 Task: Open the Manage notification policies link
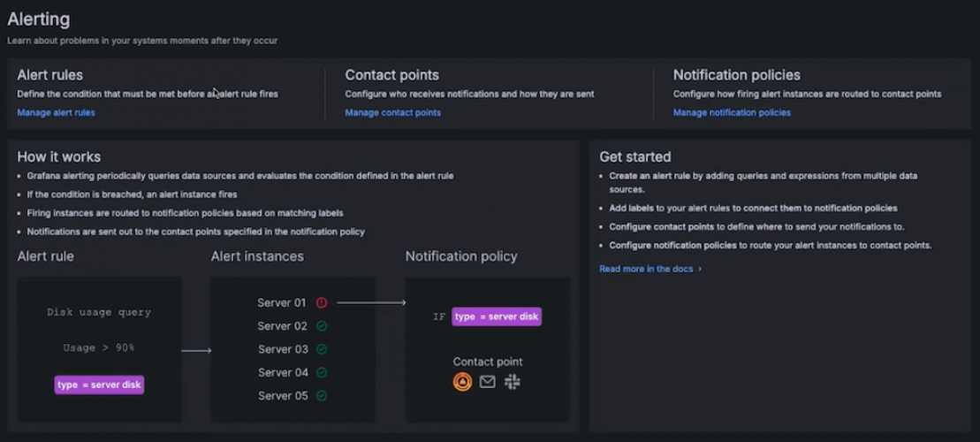click(x=732, y=112)
